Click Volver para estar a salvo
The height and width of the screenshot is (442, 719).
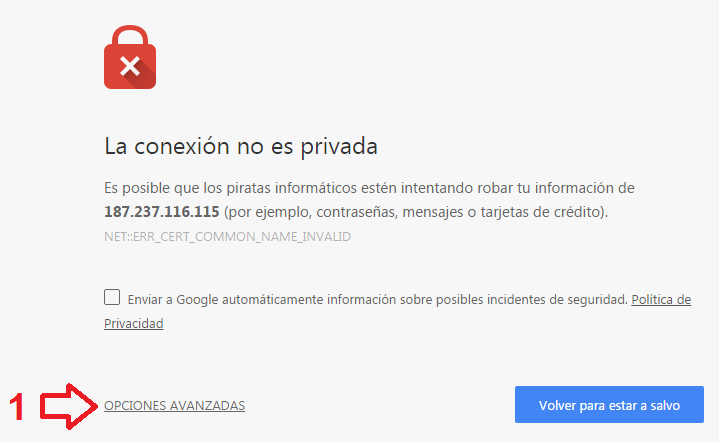609,404
